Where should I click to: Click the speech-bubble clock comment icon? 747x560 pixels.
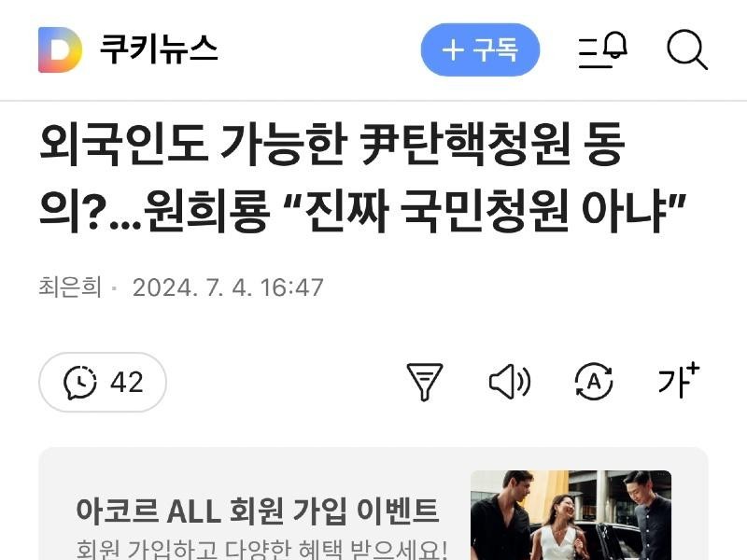pyautogui.click(x=79, y=383)
